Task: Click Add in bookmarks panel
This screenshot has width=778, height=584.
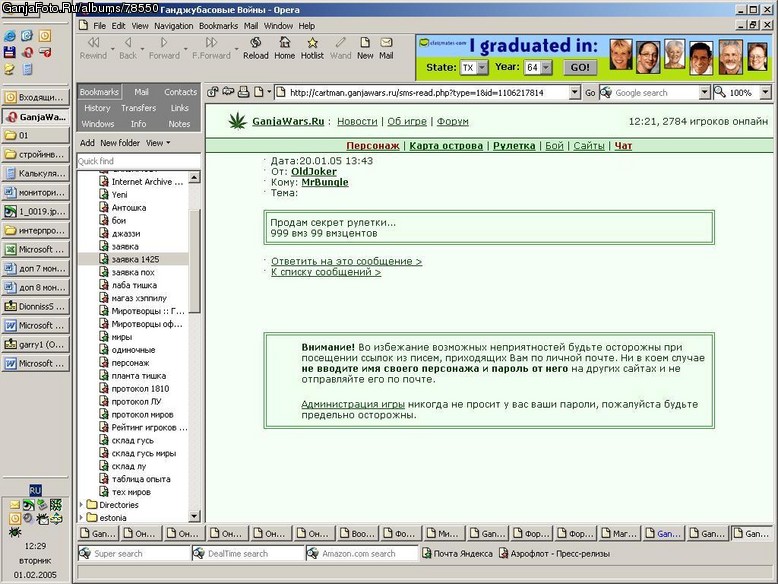Action: pos(87,143)
